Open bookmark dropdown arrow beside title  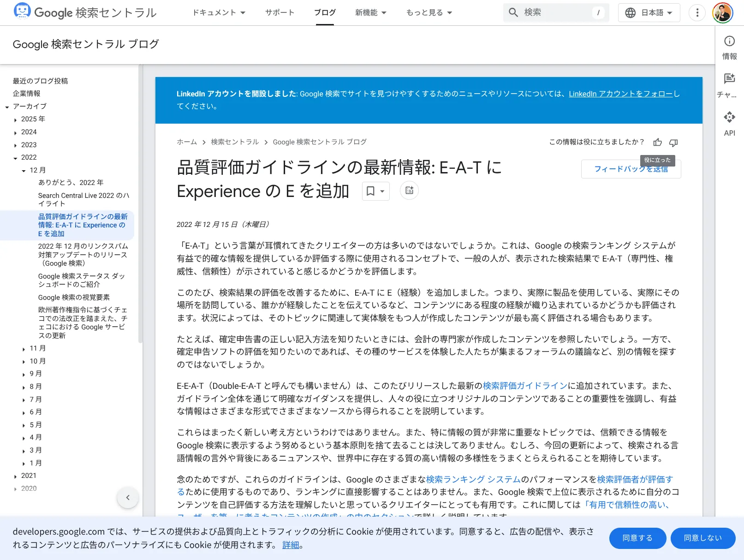(x=382, y=191)
